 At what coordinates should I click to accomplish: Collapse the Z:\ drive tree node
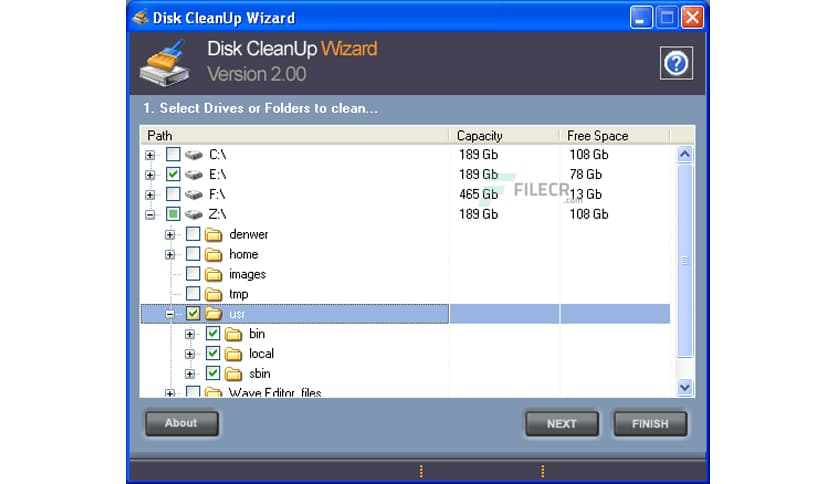(x=150, y=215)
